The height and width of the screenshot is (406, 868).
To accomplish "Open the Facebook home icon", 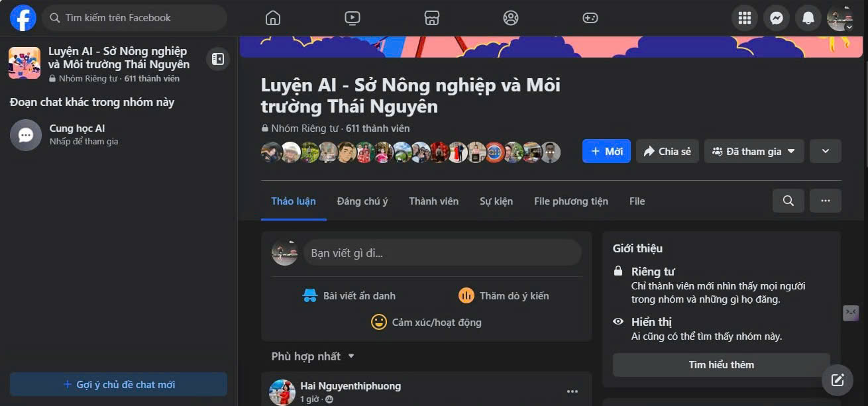I will (x=273, y=18).
